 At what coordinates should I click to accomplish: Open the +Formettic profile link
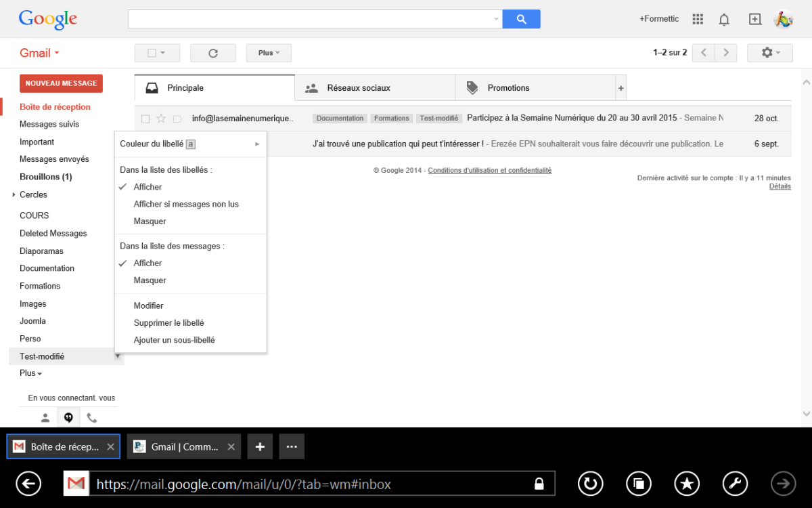[x=659, y=19]
